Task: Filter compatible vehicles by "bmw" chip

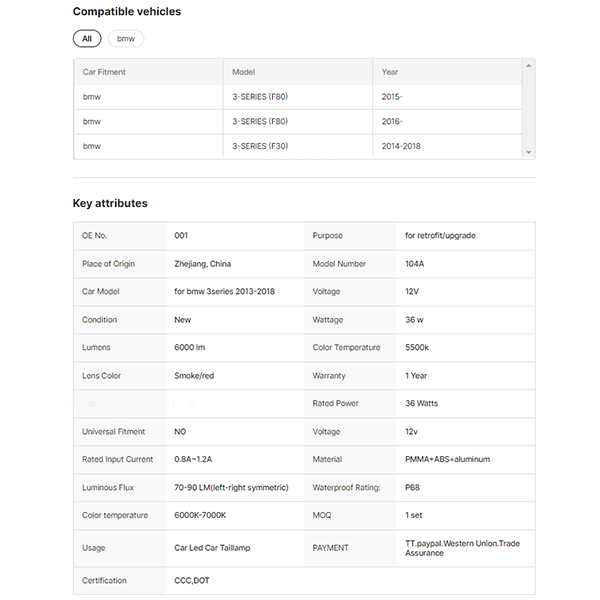Action: coord(126,39)
